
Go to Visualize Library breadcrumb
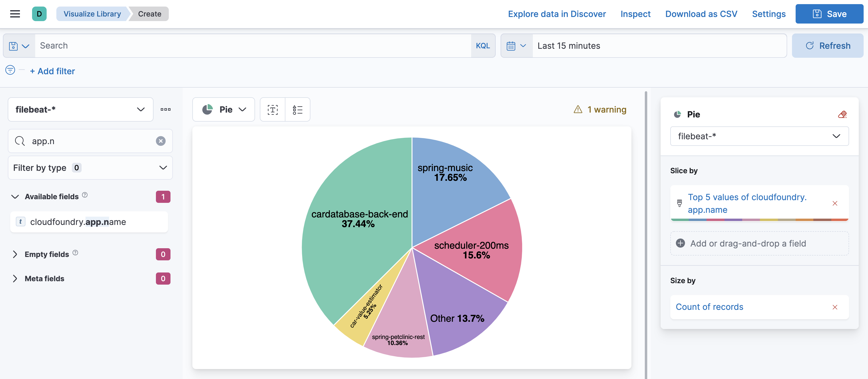coord(92,14)
